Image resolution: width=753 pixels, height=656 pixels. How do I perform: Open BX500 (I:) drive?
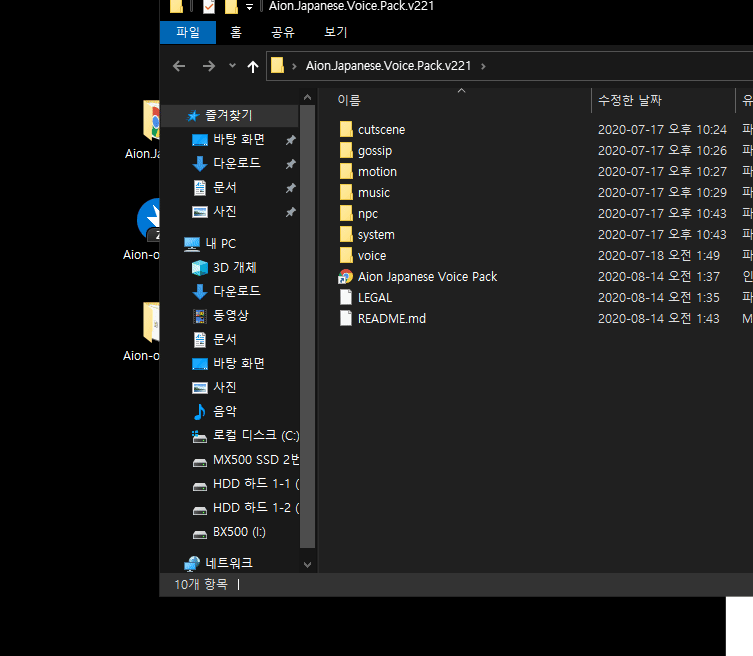pyautogui.click(x=239, y=532)
